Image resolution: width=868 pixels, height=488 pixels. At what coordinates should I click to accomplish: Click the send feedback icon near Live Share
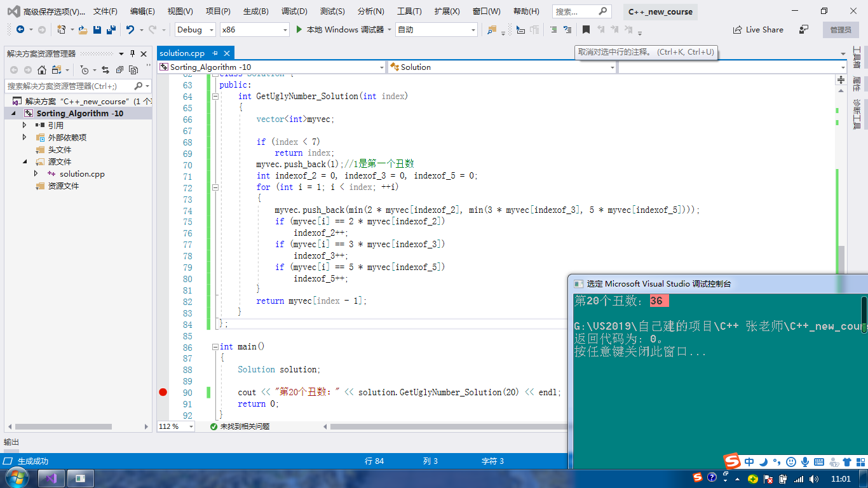click(804, 30)
